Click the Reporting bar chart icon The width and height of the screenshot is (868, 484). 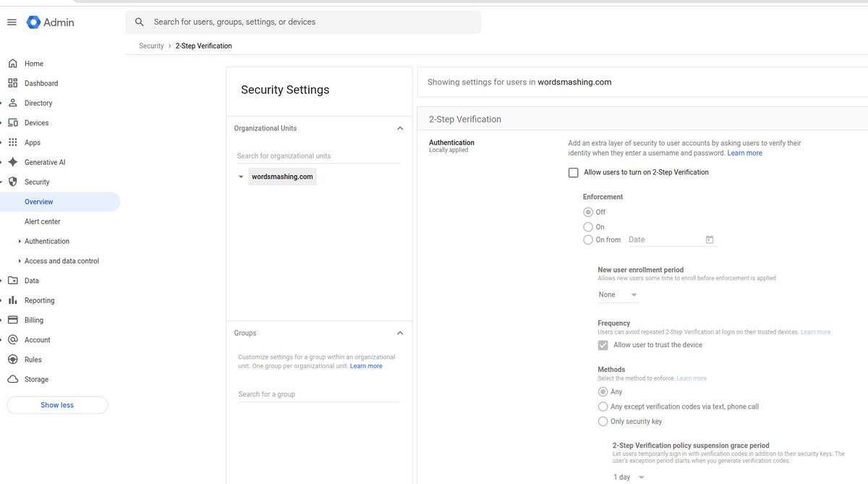(12, 300)
